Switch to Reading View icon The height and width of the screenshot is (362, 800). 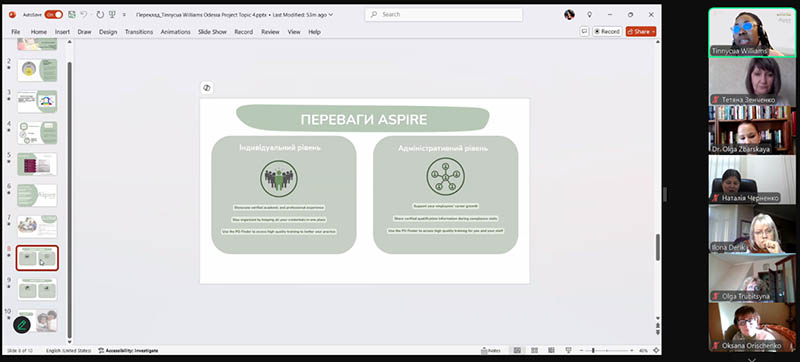551,351
